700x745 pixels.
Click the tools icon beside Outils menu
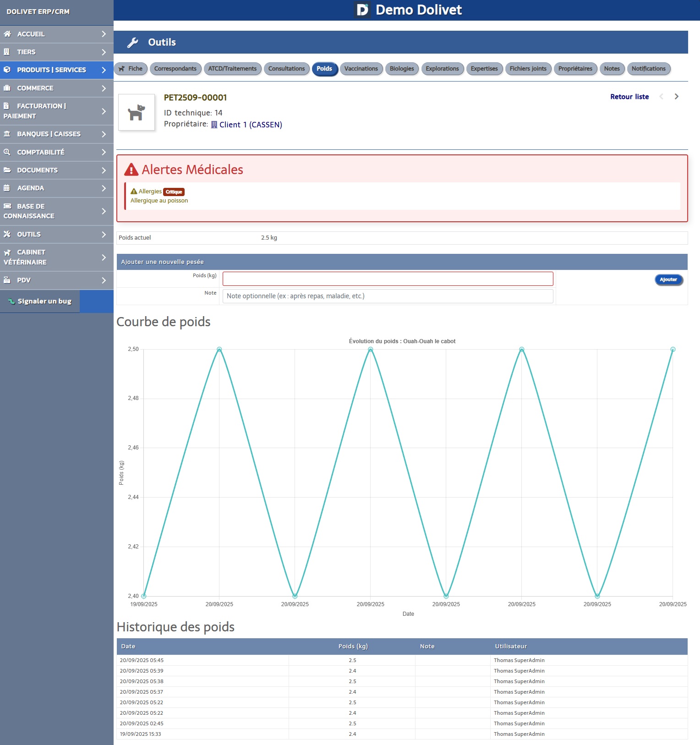coord(7,234)
